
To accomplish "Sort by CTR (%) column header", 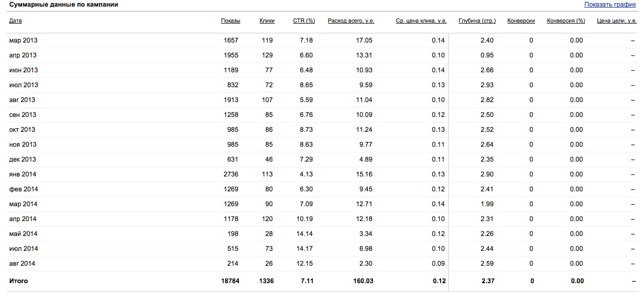I will [304, 21].
